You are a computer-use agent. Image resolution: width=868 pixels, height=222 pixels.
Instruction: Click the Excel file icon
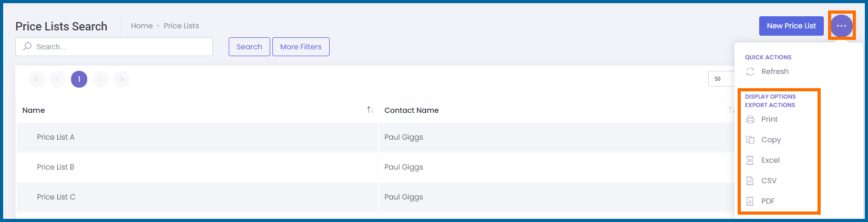click(x=750, y=160)
